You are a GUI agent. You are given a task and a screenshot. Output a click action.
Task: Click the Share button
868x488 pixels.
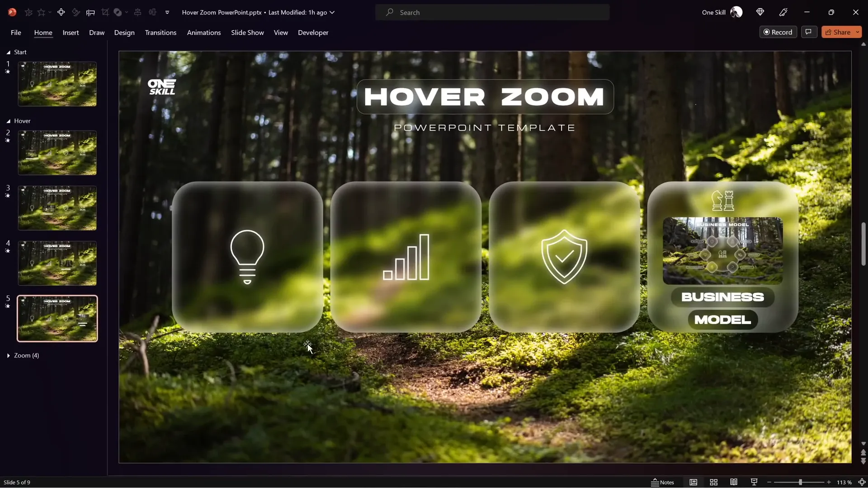[x=838, y=32]
